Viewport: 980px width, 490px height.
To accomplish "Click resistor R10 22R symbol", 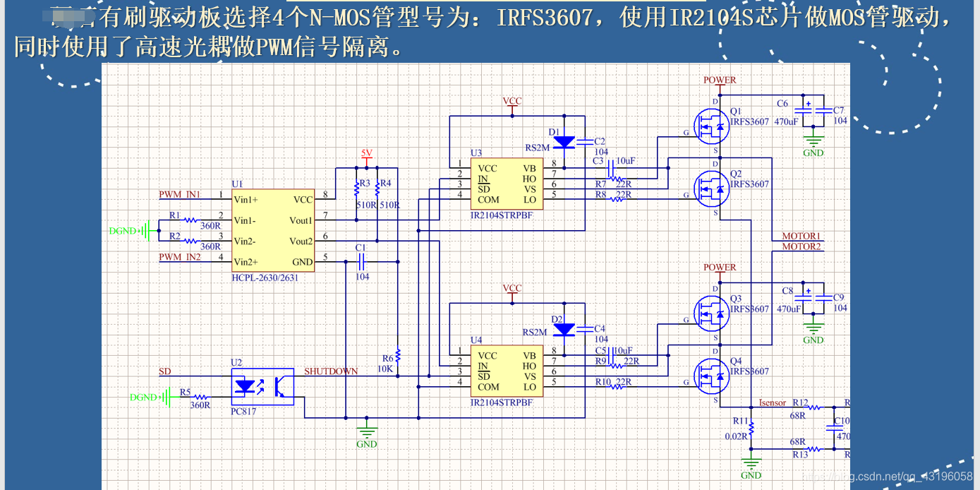I will click(x=617, y=386).
